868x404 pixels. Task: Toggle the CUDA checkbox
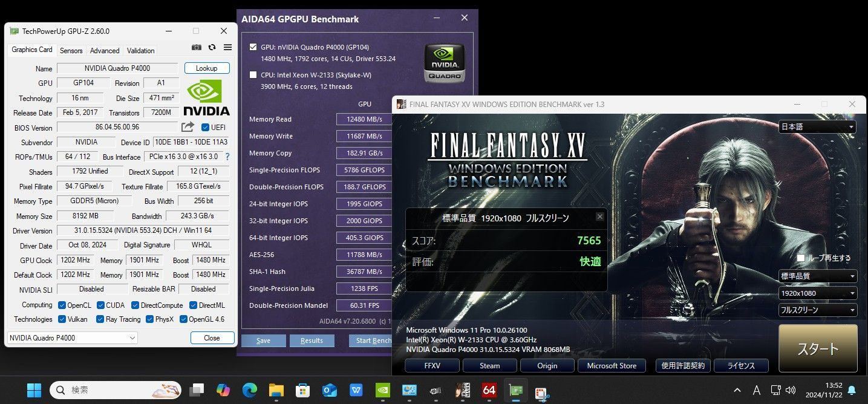101,305
